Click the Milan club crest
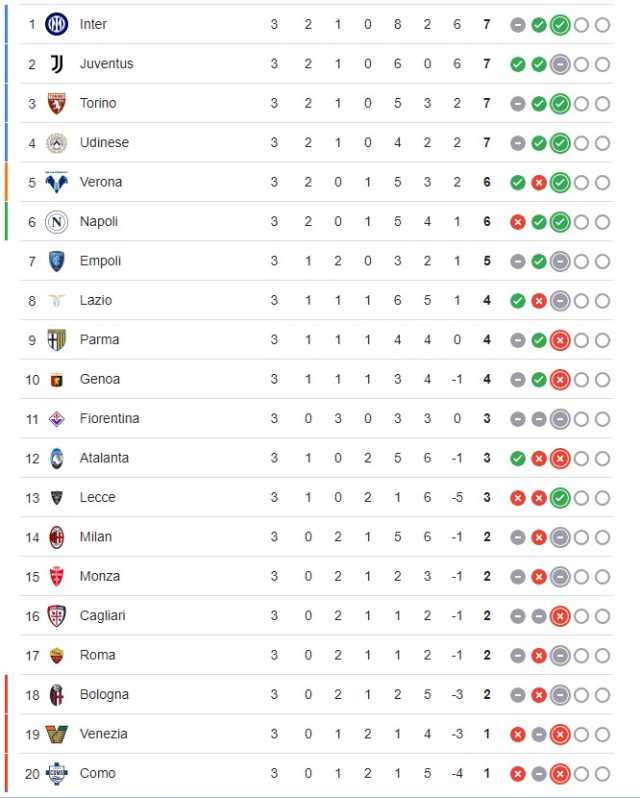640x798 pixels. point(56,537)
